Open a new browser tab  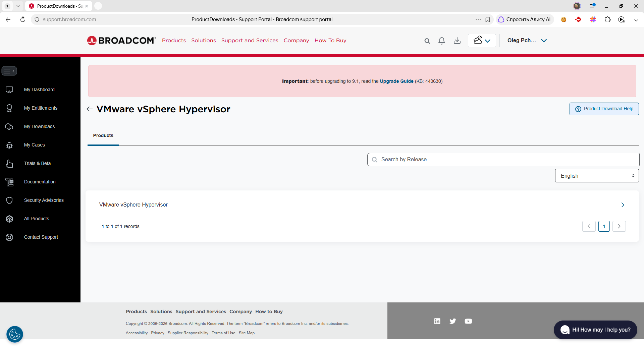coord(98,6)
